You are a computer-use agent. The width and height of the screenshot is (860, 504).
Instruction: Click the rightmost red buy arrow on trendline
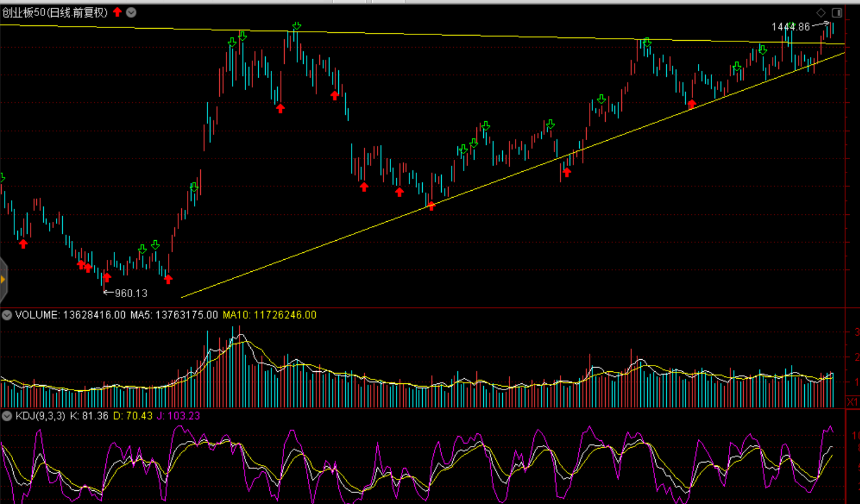(x=691, y=104)
